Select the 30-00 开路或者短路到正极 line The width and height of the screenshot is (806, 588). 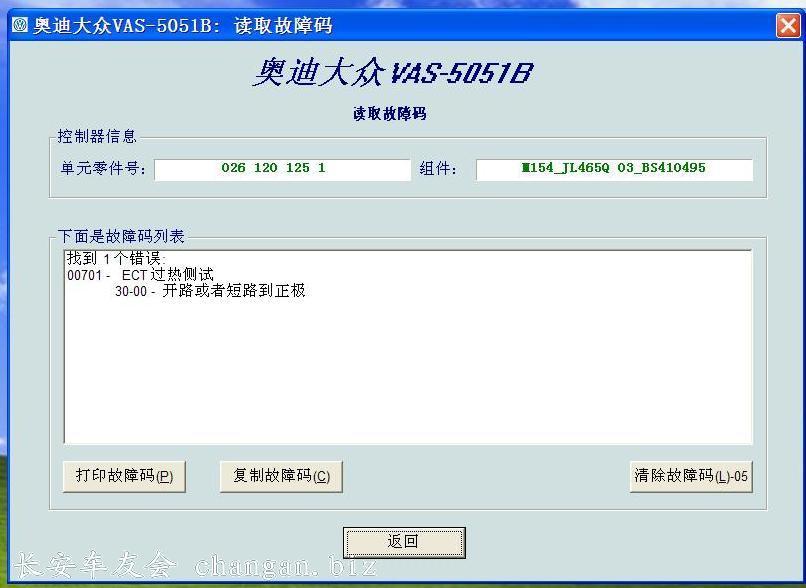pyautogui.click(x=210, y=291)
